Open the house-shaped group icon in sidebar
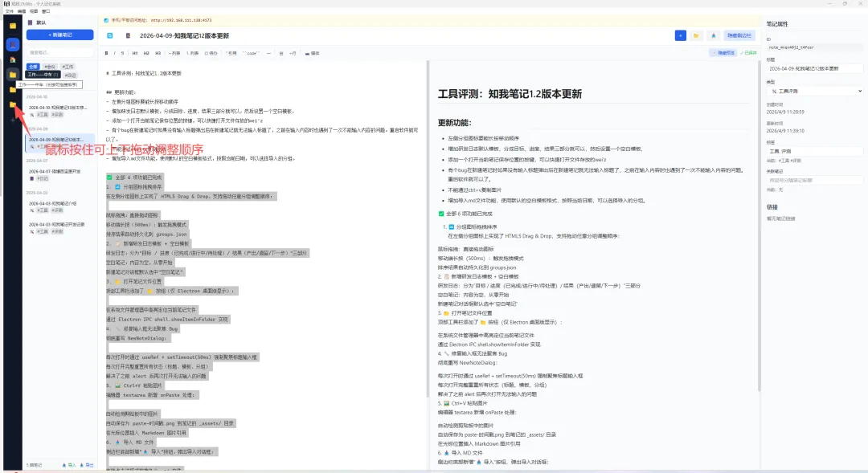This screenshot has width=868, height=473. 13,59
